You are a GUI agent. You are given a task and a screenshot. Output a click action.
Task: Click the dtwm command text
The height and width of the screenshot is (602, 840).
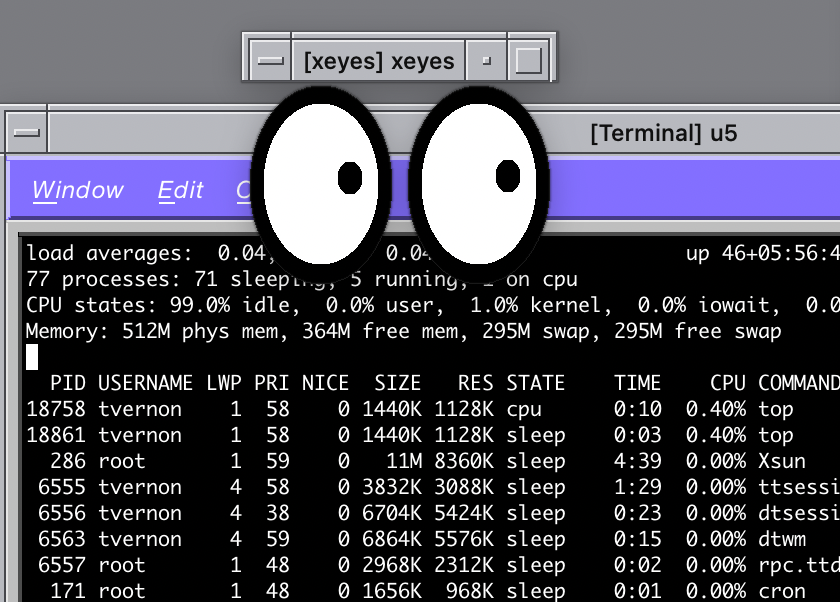point(782,539)
